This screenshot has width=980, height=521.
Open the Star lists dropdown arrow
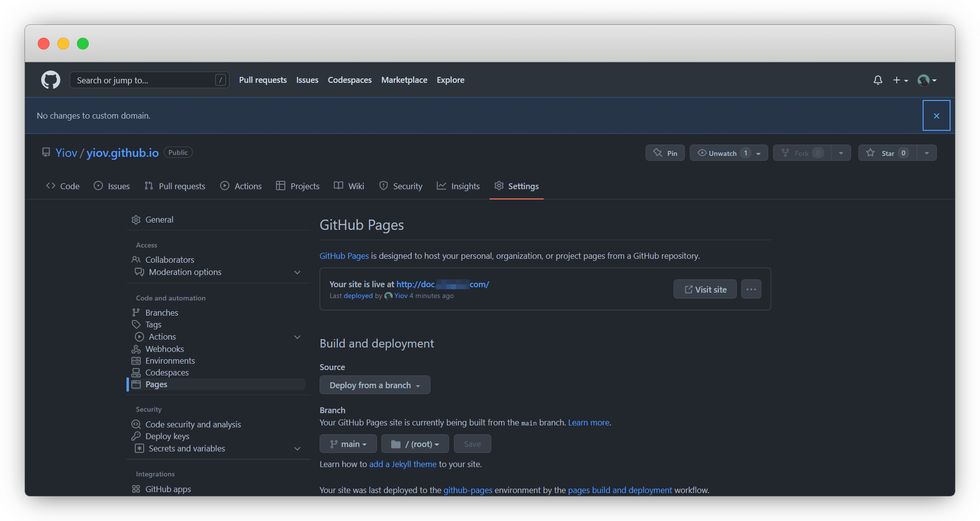(927, 153)
